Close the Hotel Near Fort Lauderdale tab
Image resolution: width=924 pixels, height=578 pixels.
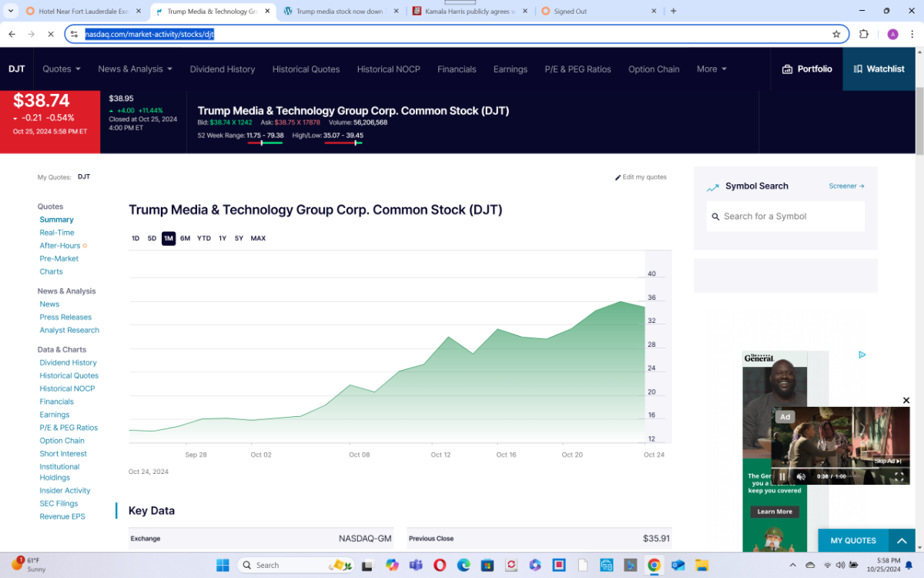tap(138, 12)
